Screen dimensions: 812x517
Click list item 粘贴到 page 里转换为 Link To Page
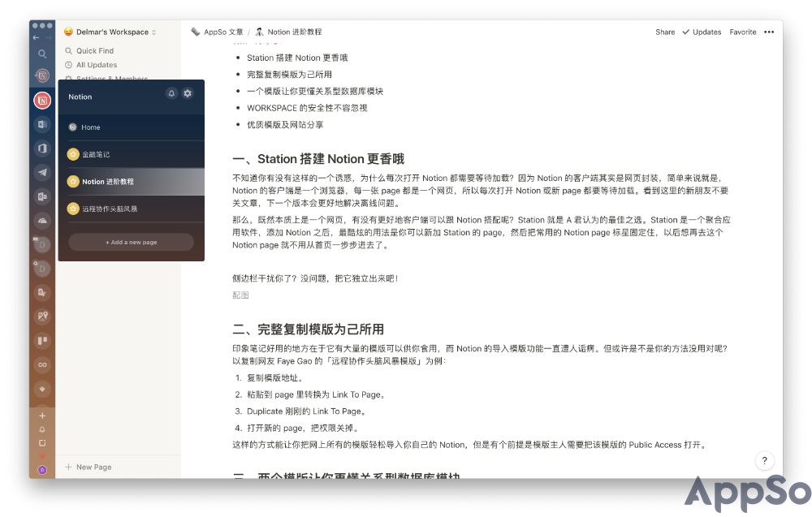[x=317, y=394]
